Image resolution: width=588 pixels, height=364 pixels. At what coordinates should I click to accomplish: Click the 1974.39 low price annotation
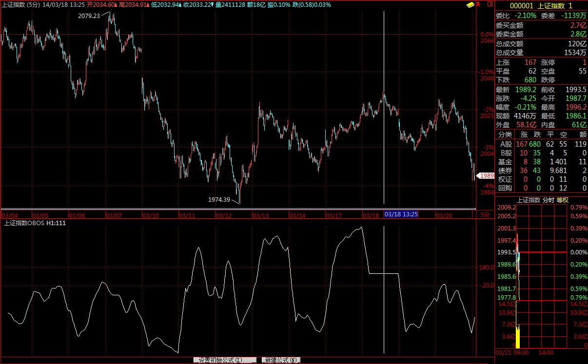coord(219,199)
